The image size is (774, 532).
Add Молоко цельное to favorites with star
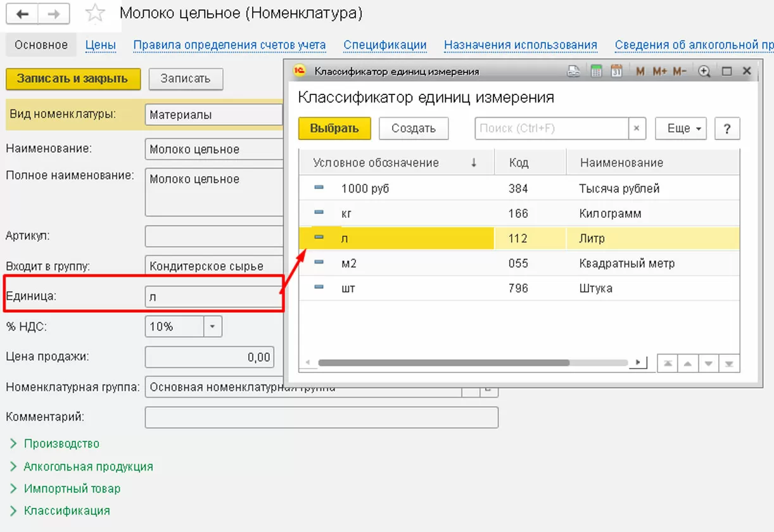pyautogui.click(x=95, y=13)
